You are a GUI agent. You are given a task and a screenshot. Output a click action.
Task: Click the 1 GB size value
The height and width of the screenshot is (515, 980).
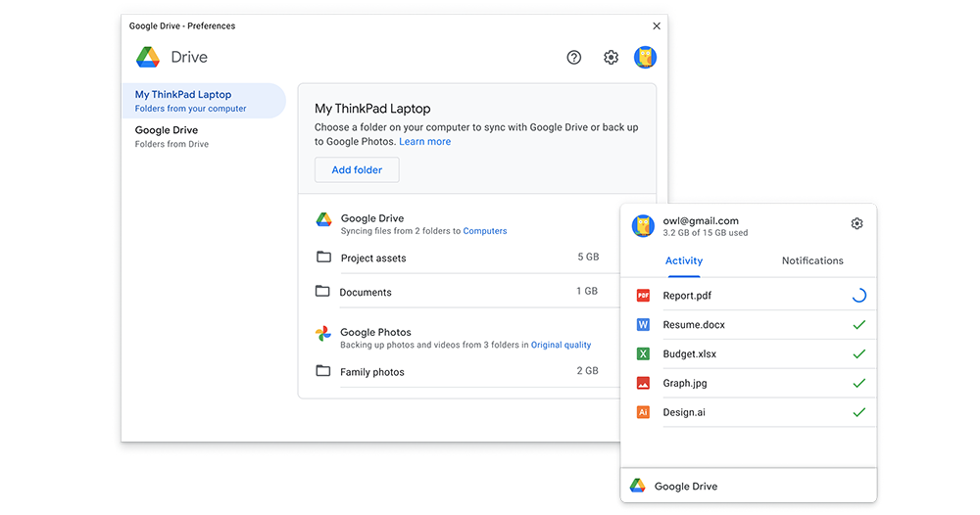(587, 291)
